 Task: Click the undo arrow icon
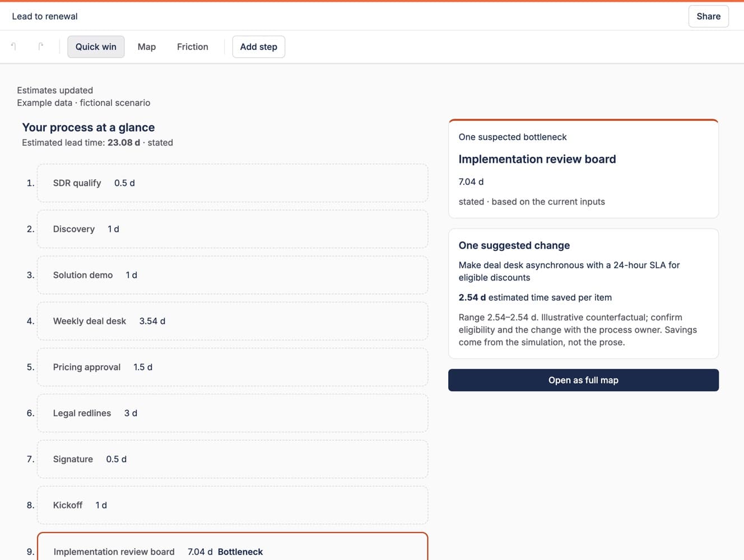tap(13, 46)
